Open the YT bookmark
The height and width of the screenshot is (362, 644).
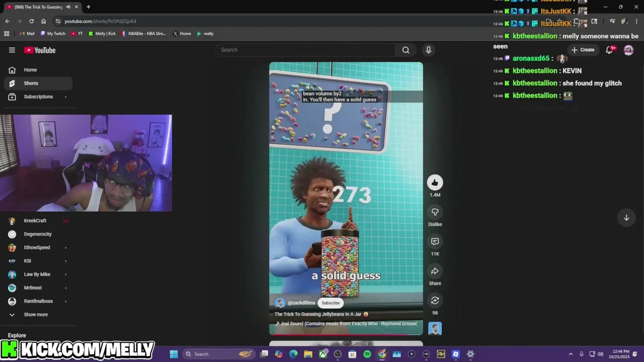[77, 34]
